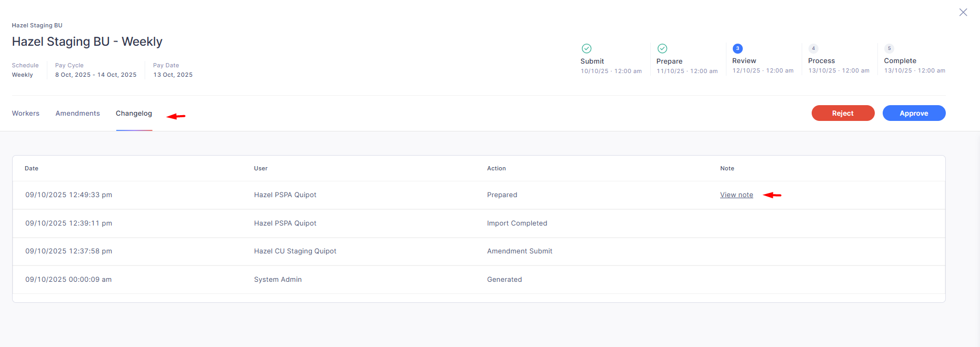Screen dimensions: 980x347
Task: Select the 09/10/2025 12:49:33 pm date cell
Action: [x=69, y=195]
